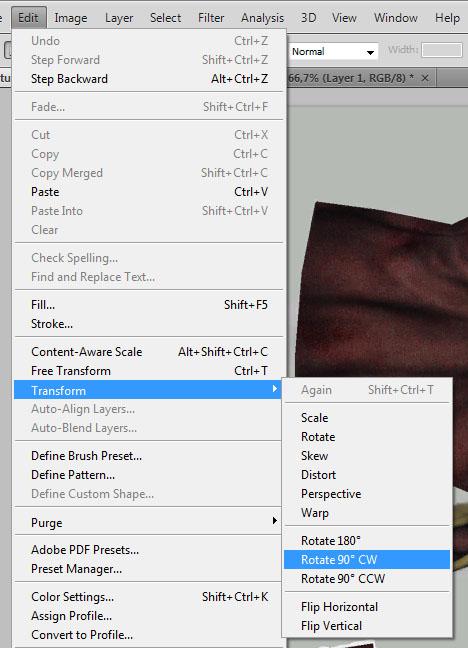Click Rotate 180° in the submenu

point(367,541)
